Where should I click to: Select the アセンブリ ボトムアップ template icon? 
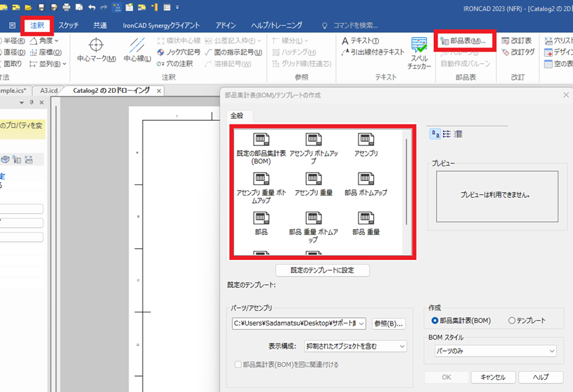[x=314, y=149]
